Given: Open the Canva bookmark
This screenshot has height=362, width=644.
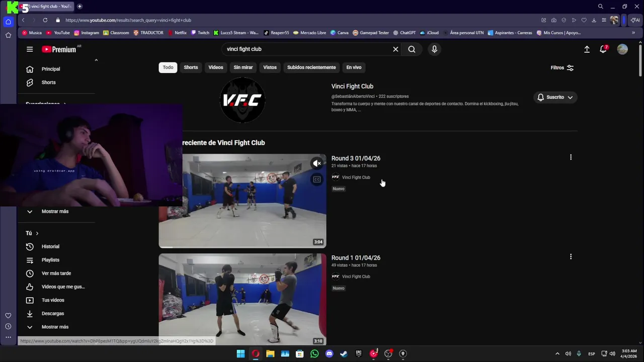Looking at the screenshot, I should (340, 33).
